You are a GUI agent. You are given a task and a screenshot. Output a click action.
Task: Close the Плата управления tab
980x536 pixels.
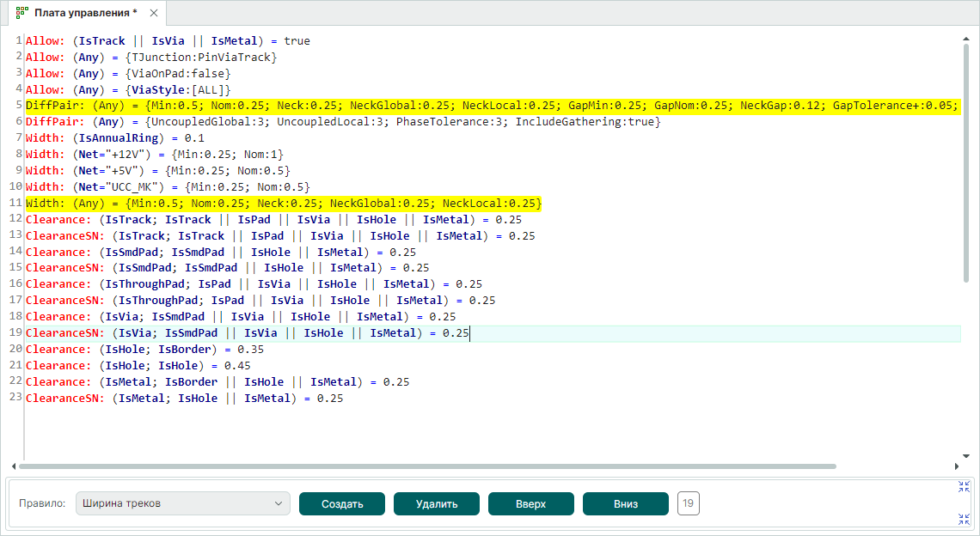point(153,14)
